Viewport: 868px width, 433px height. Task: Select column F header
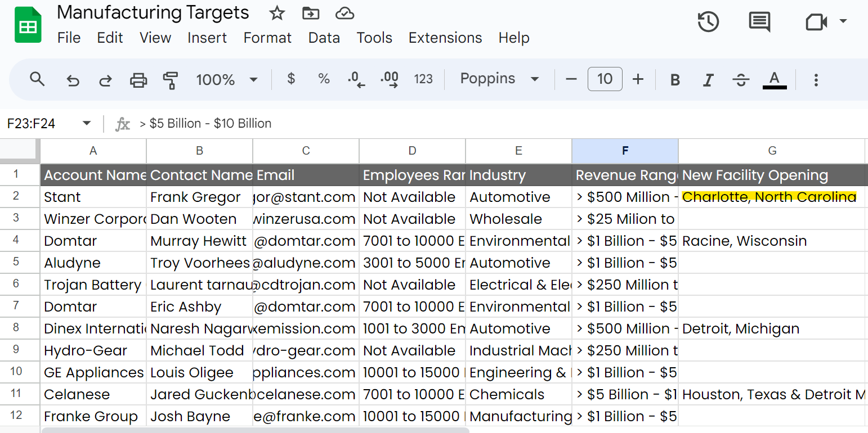[625, 151]
